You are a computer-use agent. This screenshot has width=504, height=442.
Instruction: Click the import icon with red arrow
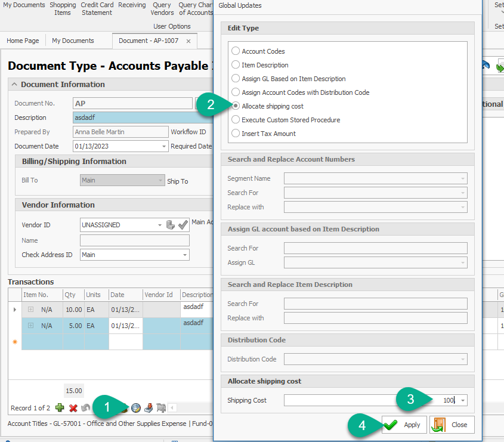[149, 408]
